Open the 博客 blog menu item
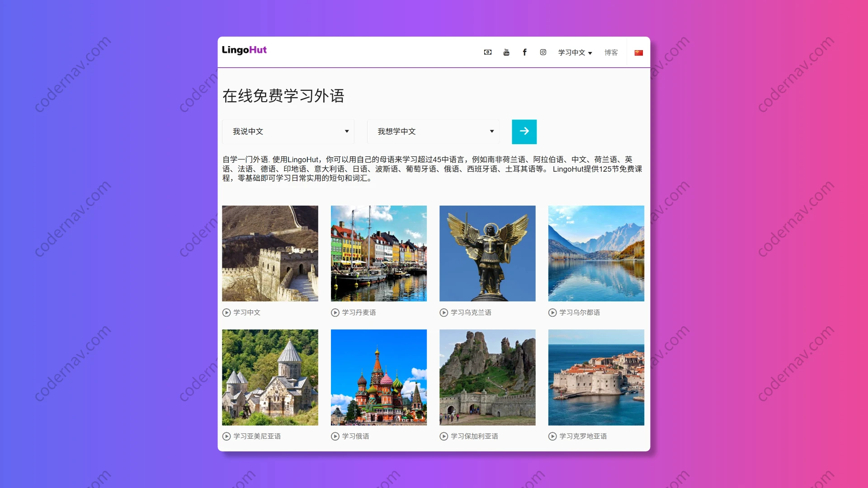Viewport: 868px width, 488px height. point(611,53)
